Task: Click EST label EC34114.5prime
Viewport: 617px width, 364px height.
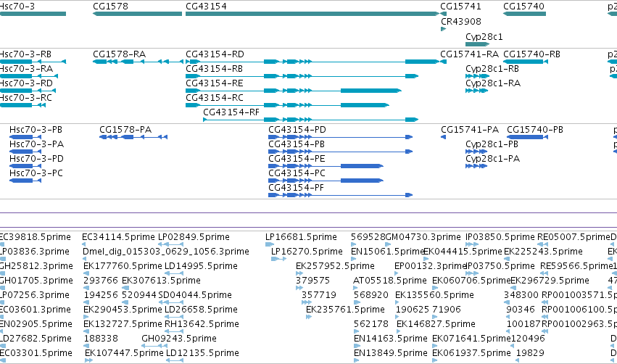Action: (118, 237)
